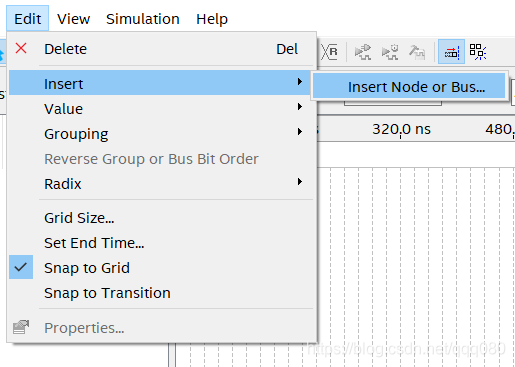Open the Help menu

pyautogui.click(x=212, y=19)
